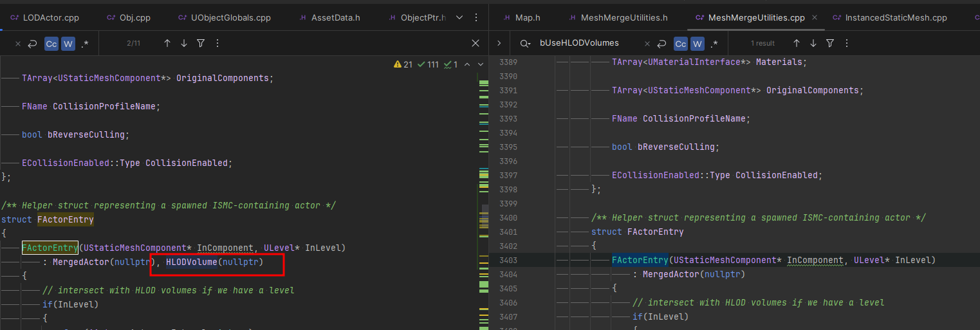Go to previous occurrence in left search
The image size is (980, 330).
[167, 43]
